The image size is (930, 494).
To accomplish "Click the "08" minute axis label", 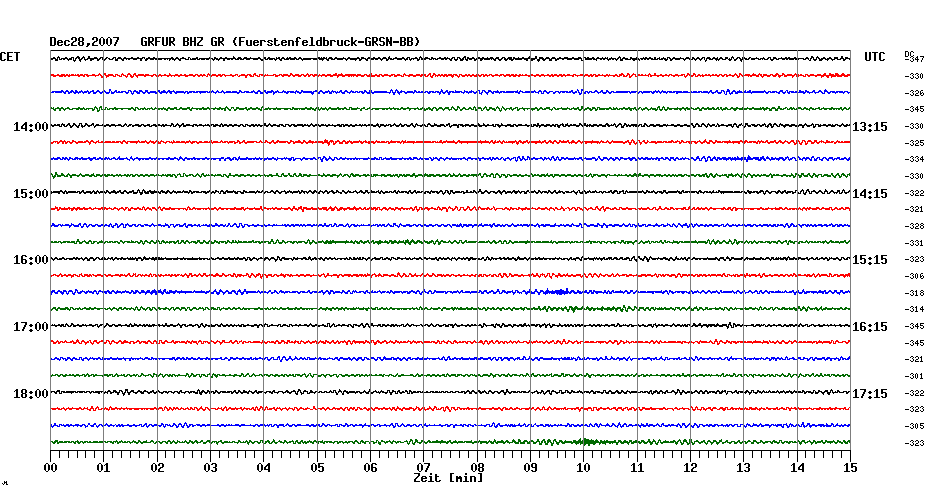I will pos(477,468).
